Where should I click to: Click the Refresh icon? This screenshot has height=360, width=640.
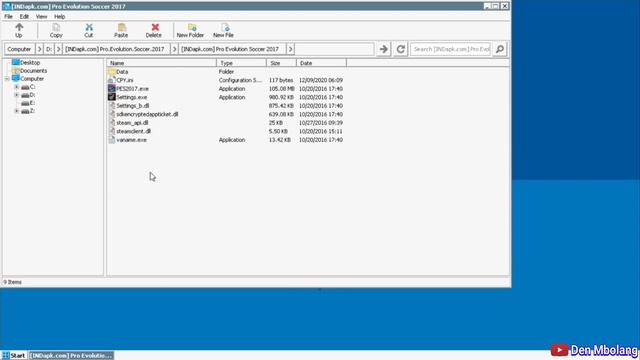400,49
